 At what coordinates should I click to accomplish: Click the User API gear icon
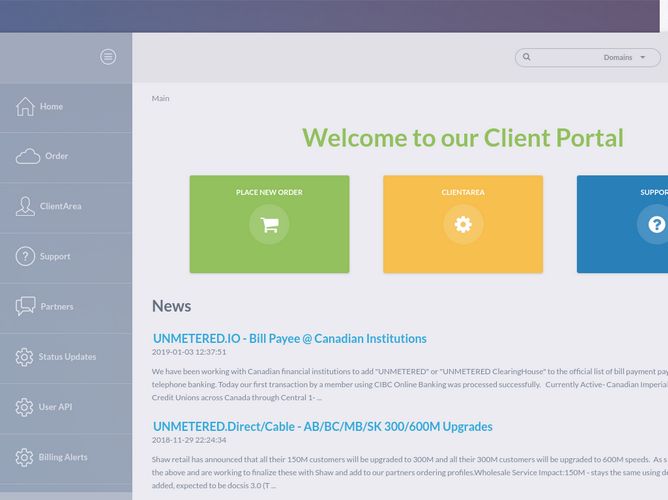click(24, 407)
